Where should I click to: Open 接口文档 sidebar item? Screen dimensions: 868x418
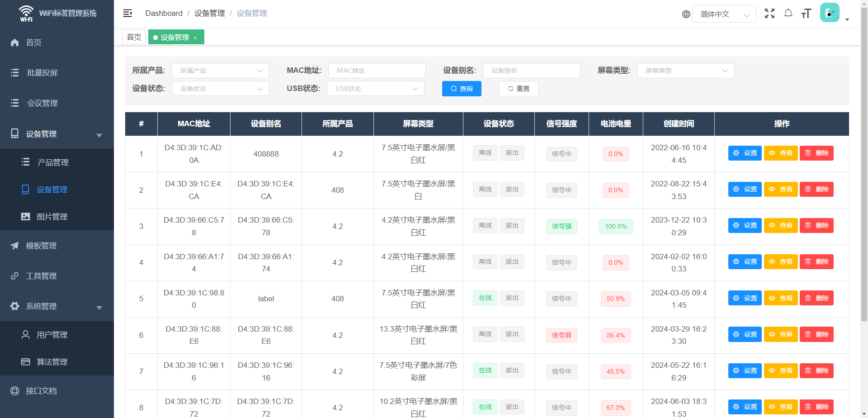coord(57,391)
